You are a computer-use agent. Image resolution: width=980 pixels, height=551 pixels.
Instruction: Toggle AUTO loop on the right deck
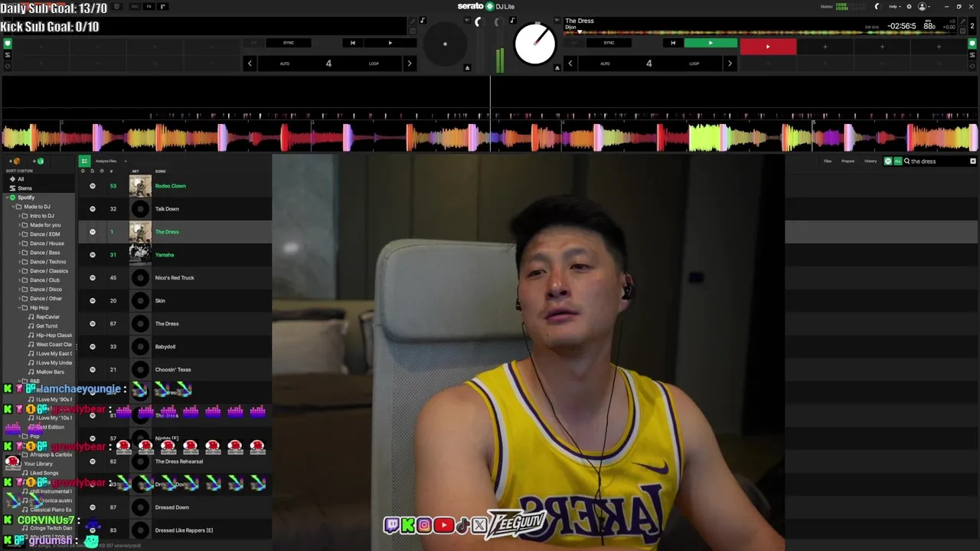[x=605, y=64]
